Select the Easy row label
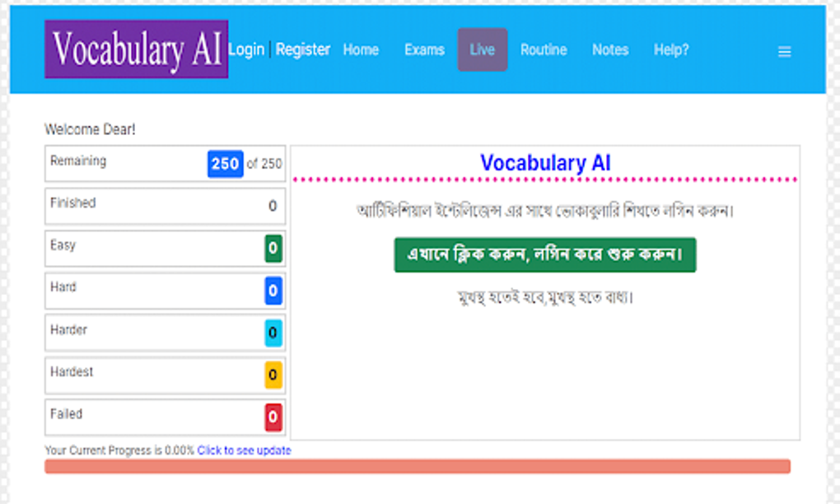840x504 pixels. click(63, 245)
